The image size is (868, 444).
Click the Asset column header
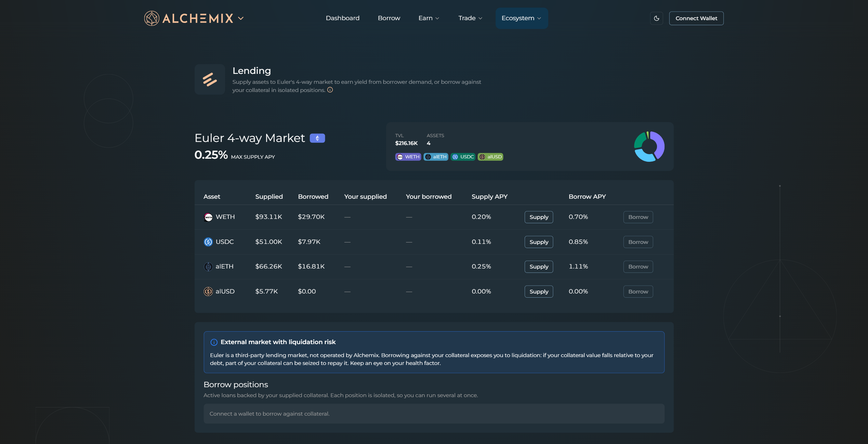[212, 197]
